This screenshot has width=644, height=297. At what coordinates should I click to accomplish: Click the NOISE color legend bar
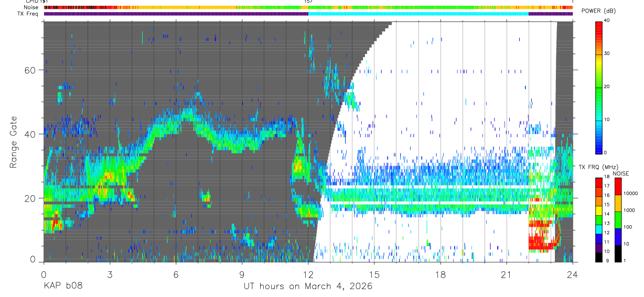point(618,220)
